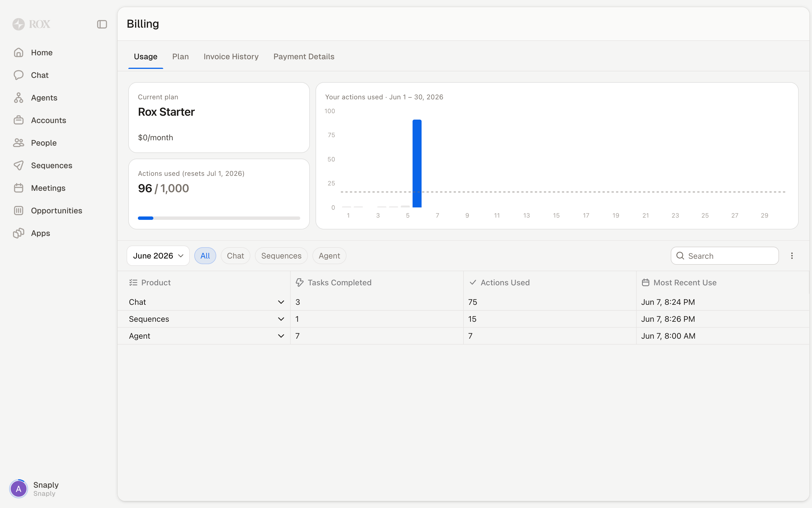This screenshot has height=508, width=812.
Task: Open Chat from the sidebar label
Action: click(39, 75)
